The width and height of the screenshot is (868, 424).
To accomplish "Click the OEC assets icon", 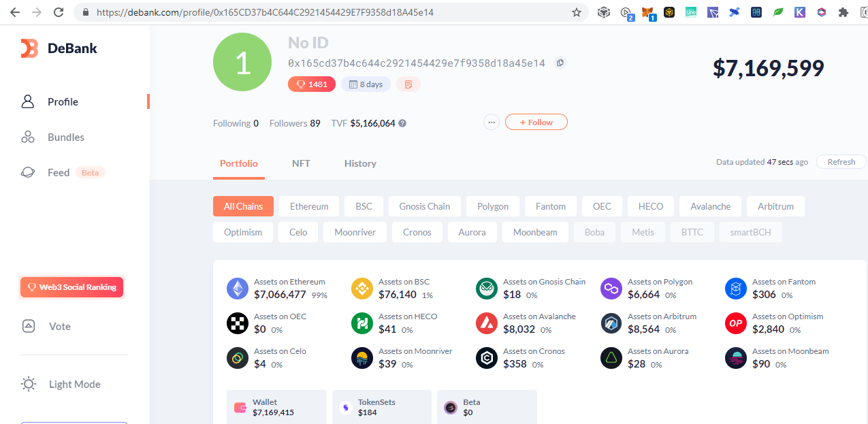I will coord(238,323).
